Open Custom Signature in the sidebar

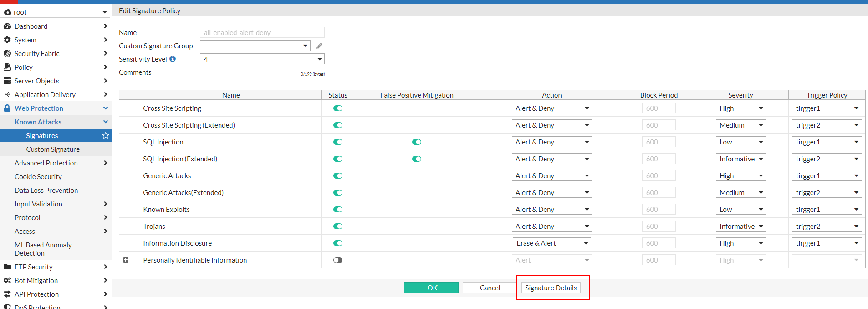(x=53, y=149)
